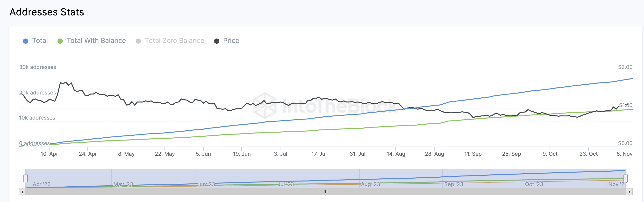Click Jul '23 in the range navigator
Viewport: 644px width, 202px height.
(286, 184)
